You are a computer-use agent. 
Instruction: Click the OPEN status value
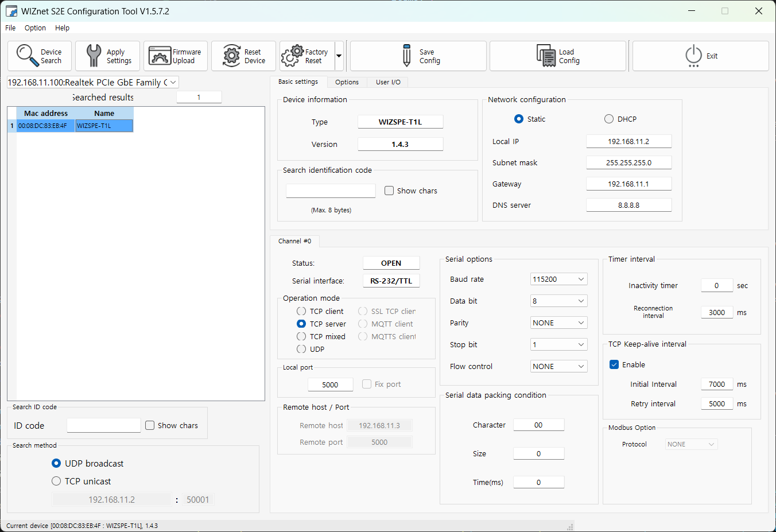tap(391, 263)
